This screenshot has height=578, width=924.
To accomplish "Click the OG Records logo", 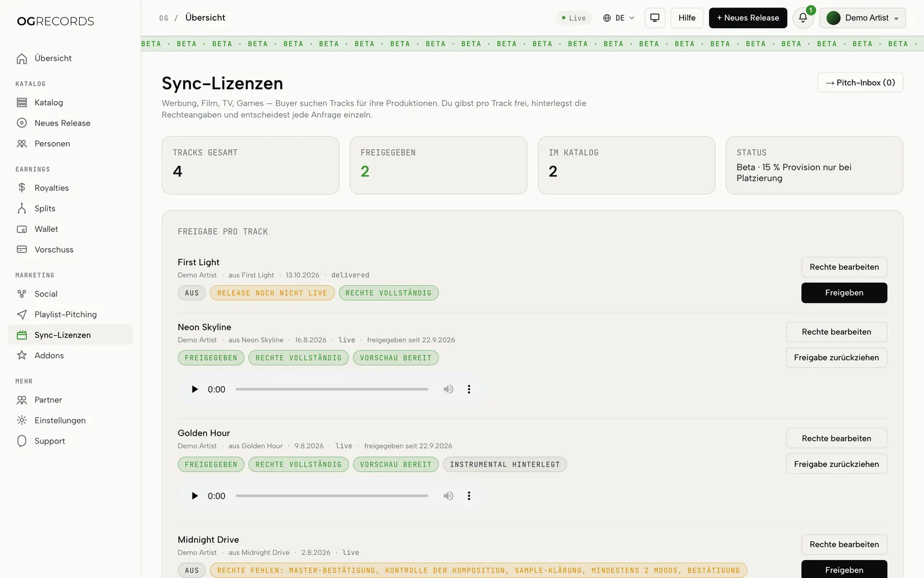I will [55, 21].
